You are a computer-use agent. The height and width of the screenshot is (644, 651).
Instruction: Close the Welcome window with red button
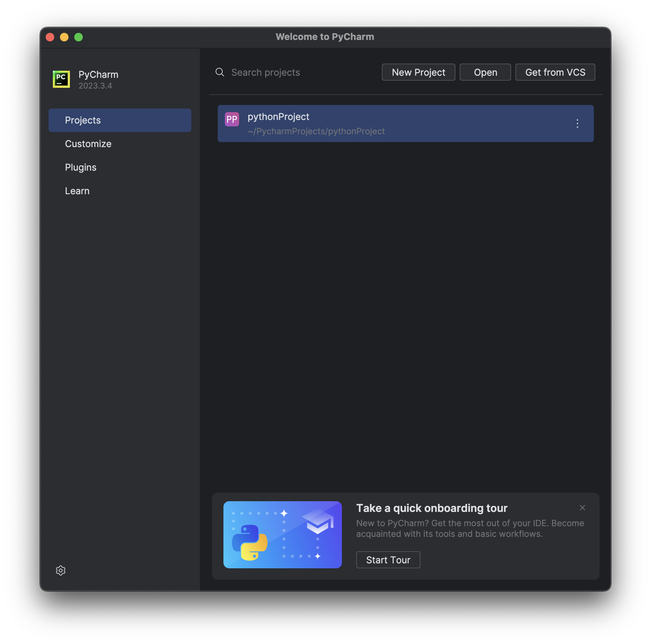pyautogui.click(x=50, y=37)
